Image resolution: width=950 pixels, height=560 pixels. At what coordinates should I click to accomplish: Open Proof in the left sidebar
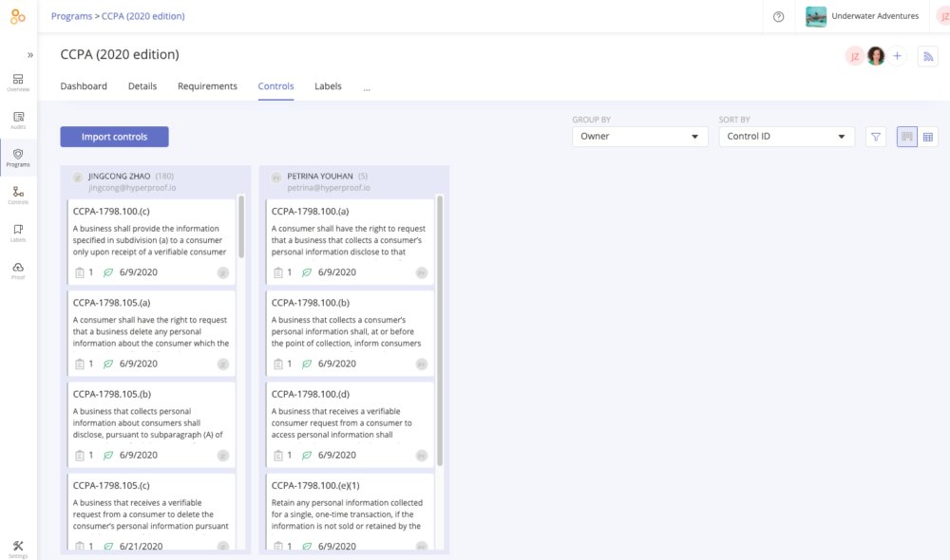pyautogui.click(x=18, y=271)
